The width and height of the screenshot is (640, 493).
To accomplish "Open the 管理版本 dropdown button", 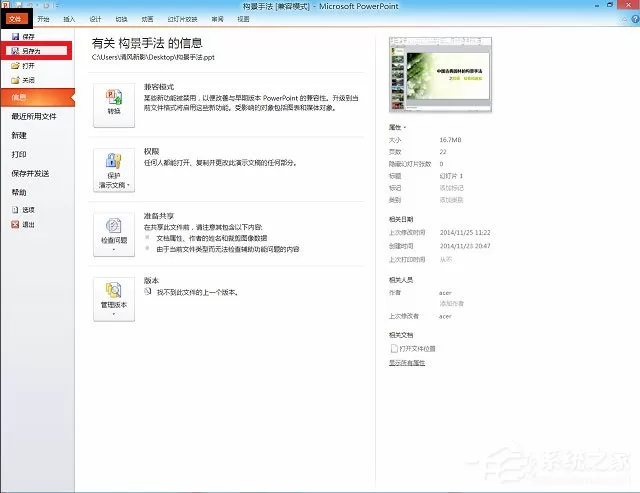I will click(x=114, y=300).
